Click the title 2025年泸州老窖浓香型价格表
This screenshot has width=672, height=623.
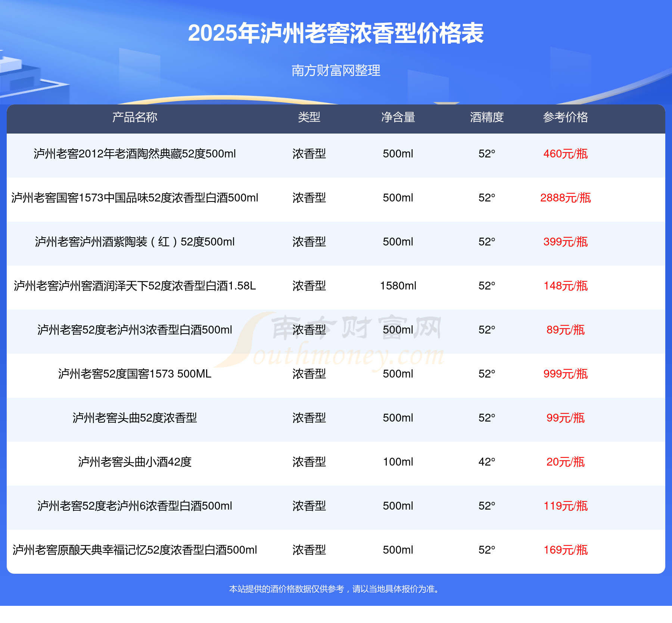pyautogui.click(x=336, y=33)
